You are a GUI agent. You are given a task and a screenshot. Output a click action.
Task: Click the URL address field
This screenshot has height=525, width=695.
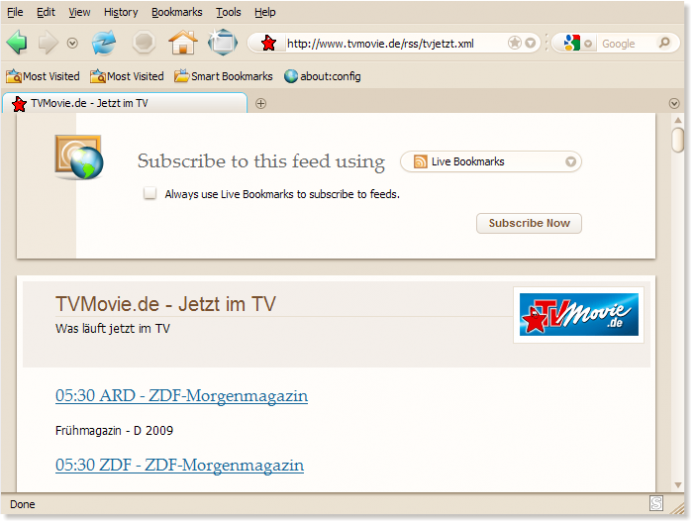point(394,43)
